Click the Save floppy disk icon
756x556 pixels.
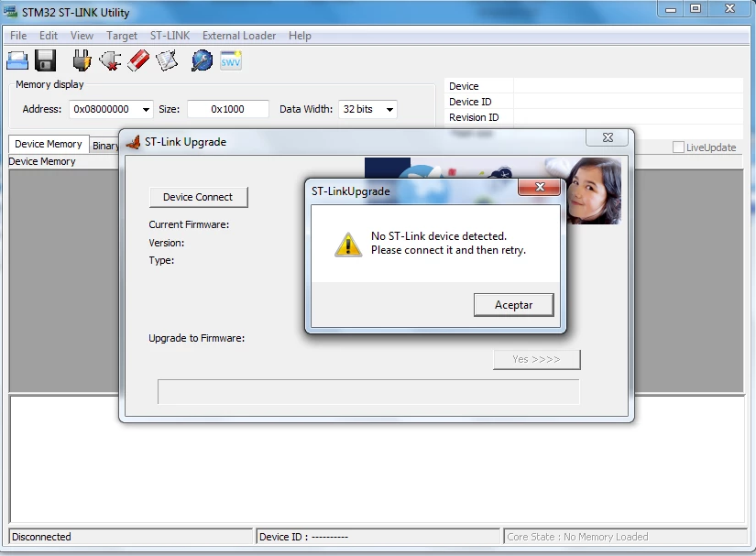click(45, 61)
